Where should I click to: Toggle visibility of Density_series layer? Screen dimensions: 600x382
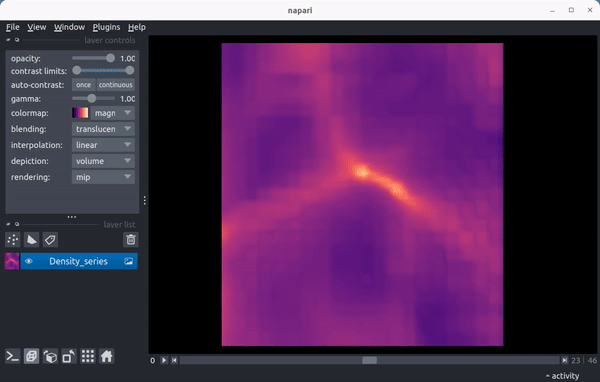click(x=29, y=261)
